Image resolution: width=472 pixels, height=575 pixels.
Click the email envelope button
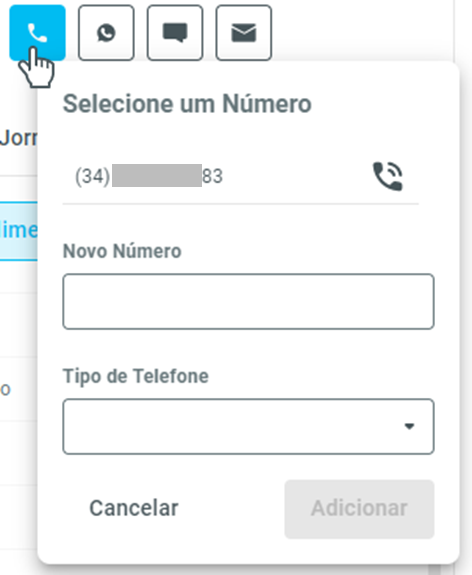(x=244, y=33)
